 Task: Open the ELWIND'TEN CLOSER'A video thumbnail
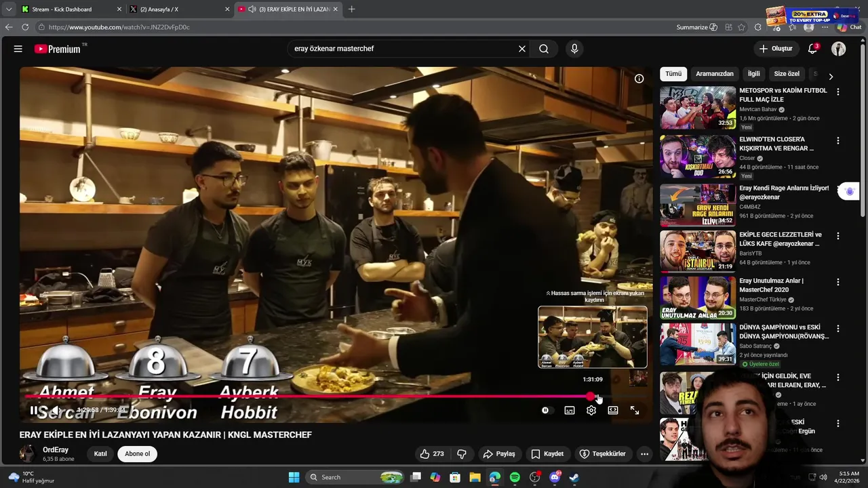pos(698,156)
